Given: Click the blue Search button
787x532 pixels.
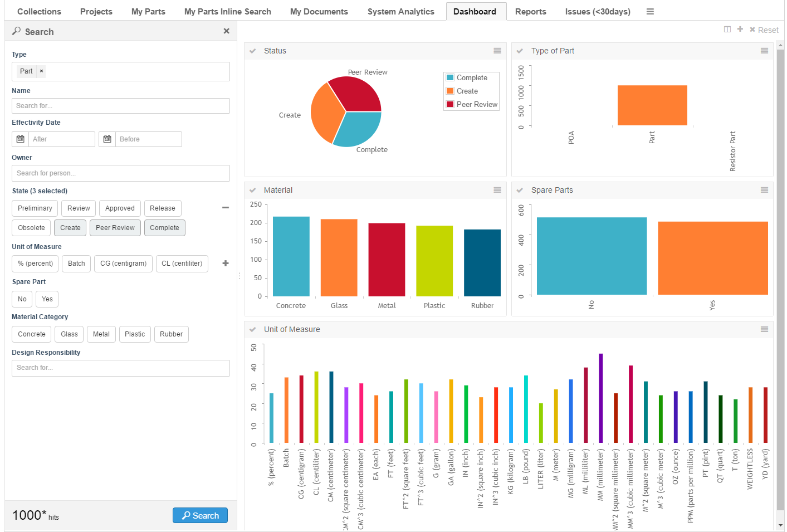Looking at the screenshot, I should click(x=200, y=515).
